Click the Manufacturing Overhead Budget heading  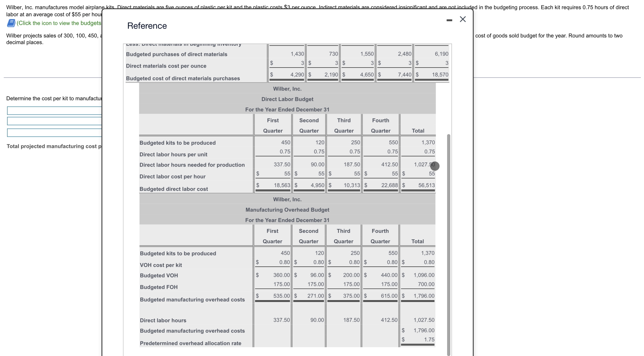click(x=287, y=210)
